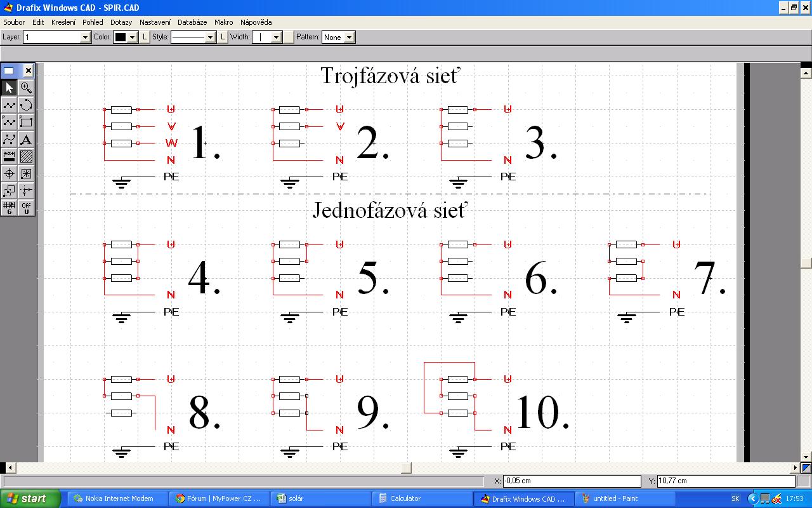Viewport: 812px width, 508px height.
Task: Click the starburst square tool icon
Action: point(26,173)
